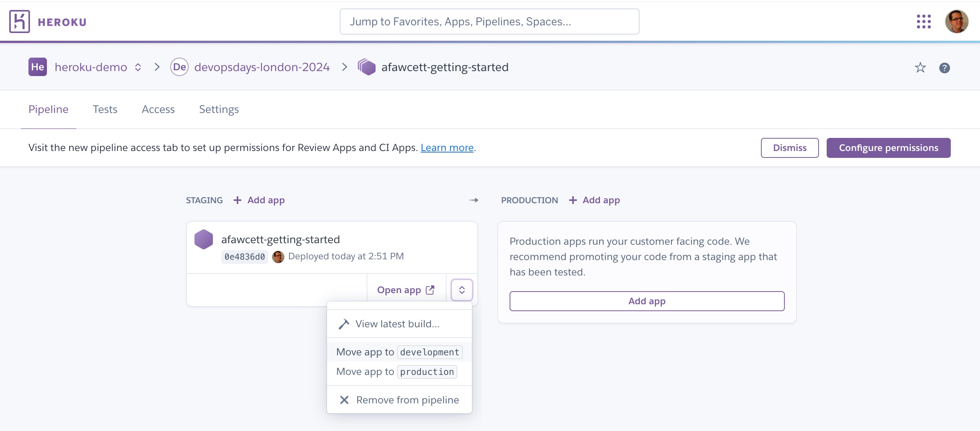This screenshot has width=980, height=431.
Task: Click the X icon beside Remove from pipeline
Action: (344, 400)
